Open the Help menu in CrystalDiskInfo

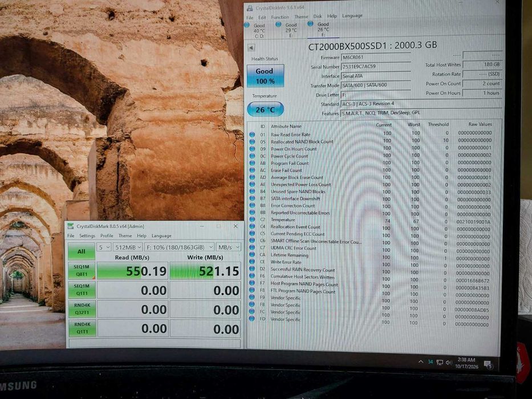(x=332, y=16)
